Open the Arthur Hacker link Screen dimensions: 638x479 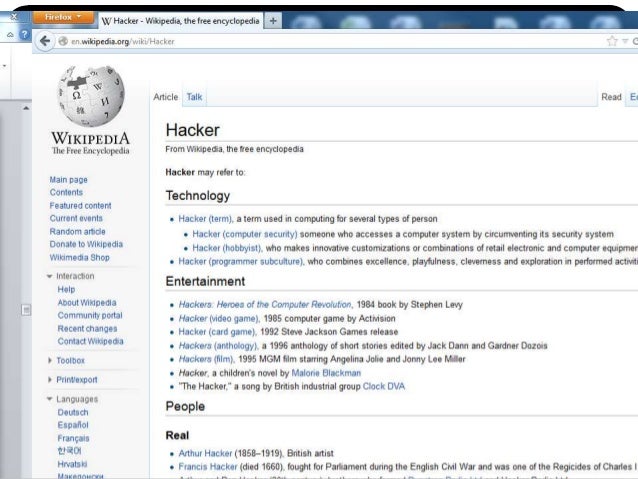(x=205, y=453)
